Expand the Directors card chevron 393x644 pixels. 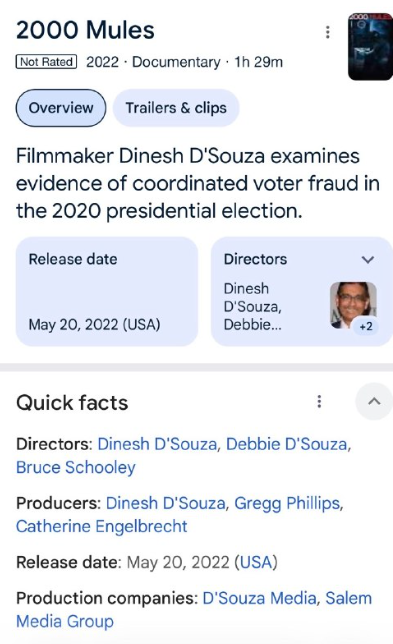(368, 260)
